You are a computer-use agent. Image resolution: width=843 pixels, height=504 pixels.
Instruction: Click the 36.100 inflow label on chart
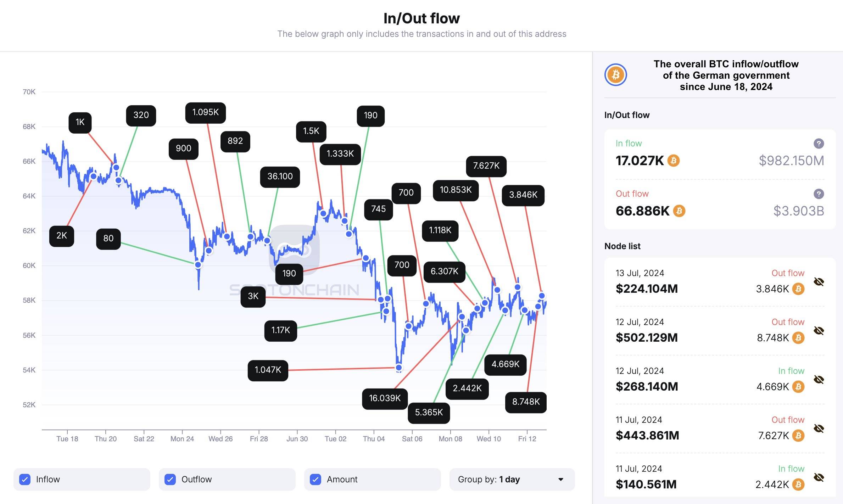280,177
